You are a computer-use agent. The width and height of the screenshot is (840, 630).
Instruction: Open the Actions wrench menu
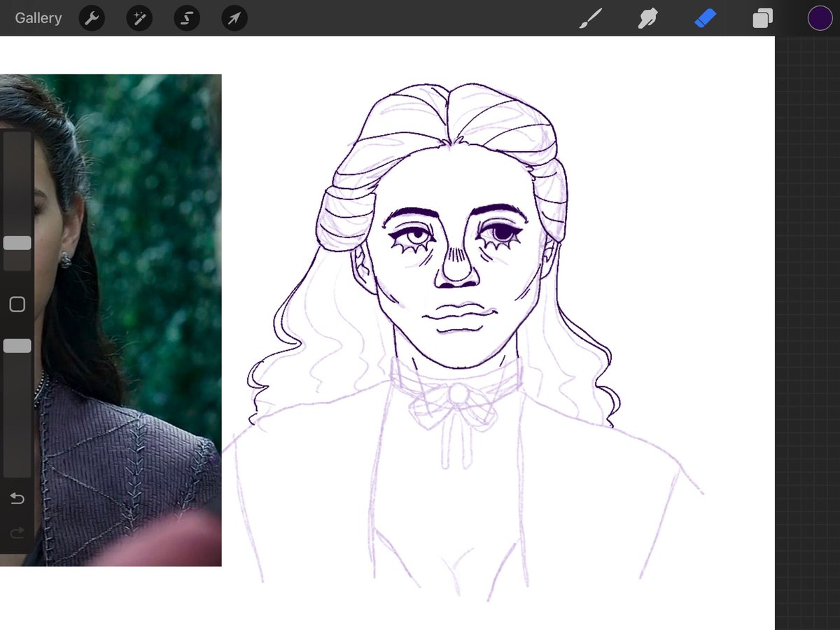pos(92,18)
